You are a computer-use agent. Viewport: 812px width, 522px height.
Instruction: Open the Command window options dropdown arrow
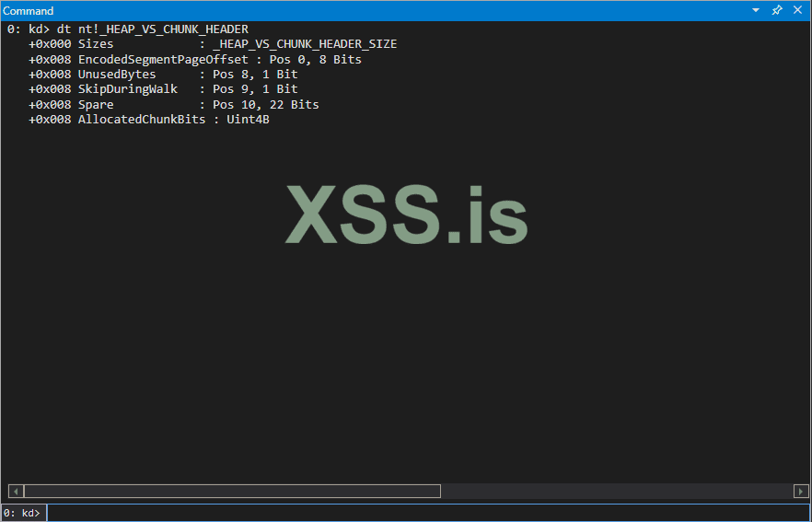756,10
